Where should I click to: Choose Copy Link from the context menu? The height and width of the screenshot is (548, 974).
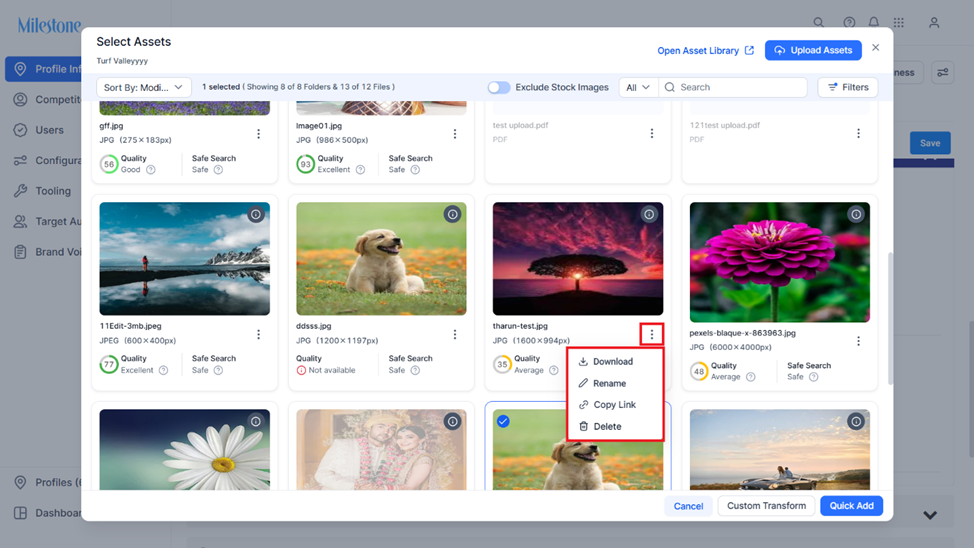(x=614, y=404)
